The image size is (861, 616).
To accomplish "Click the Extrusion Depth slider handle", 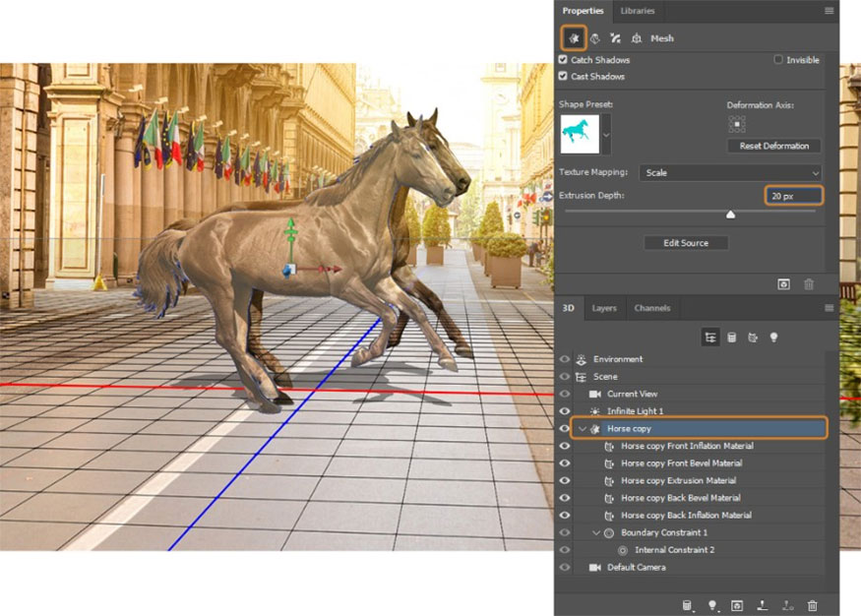I will click(730, 214).
